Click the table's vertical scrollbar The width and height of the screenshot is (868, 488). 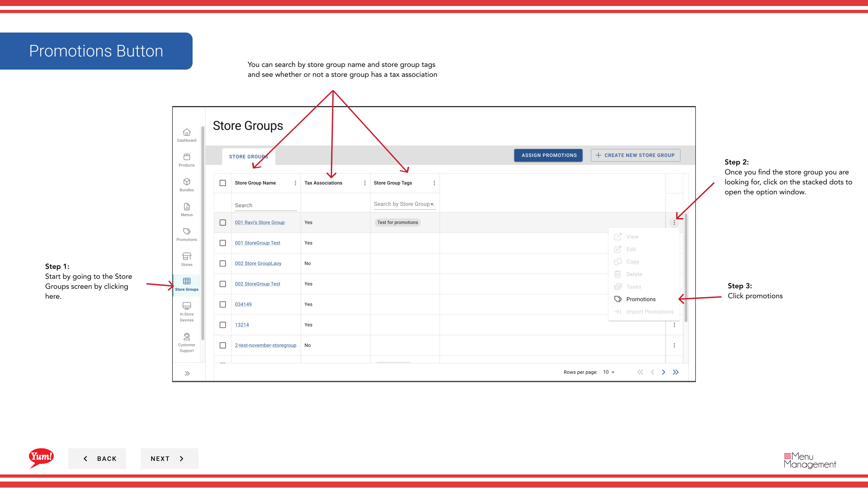tap(686, 268)
